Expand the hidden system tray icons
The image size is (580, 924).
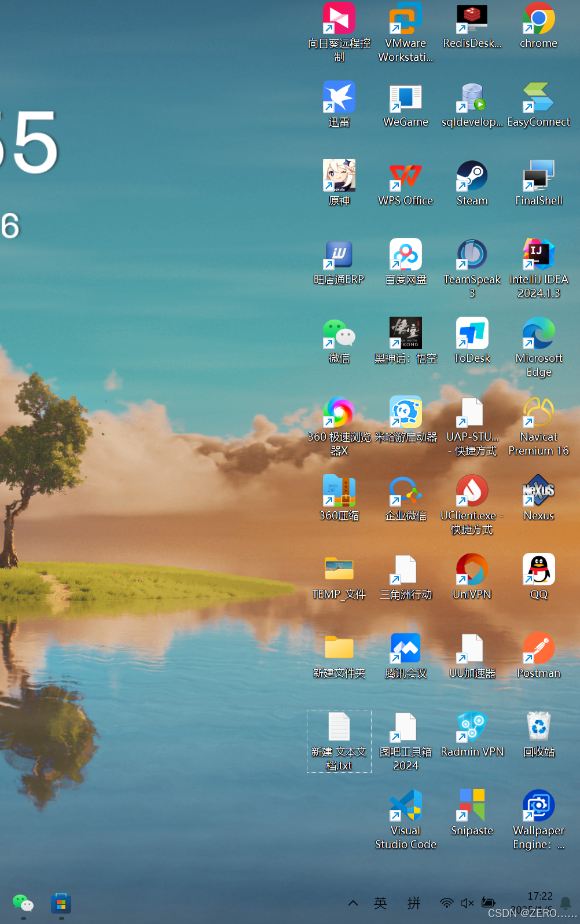click(x=353, y=903)
